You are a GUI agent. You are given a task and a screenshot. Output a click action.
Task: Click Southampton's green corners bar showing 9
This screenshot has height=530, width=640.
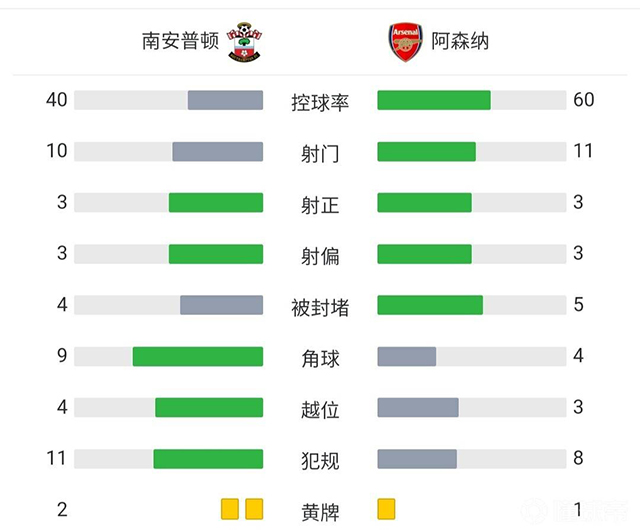198,356
